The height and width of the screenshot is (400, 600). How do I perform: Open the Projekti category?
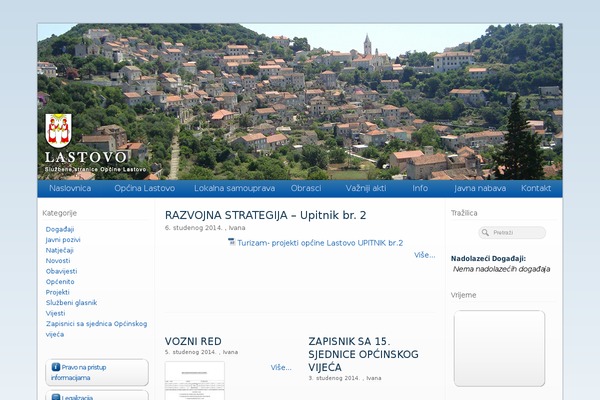point(57,292)
